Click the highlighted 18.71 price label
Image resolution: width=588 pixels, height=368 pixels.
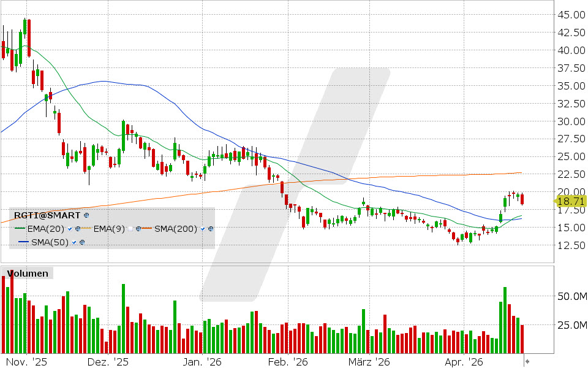571,201
